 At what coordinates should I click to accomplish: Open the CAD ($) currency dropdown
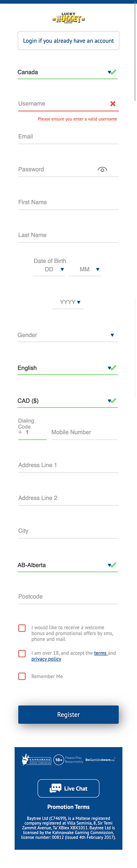pyautogui.click(x=68, y=401)
